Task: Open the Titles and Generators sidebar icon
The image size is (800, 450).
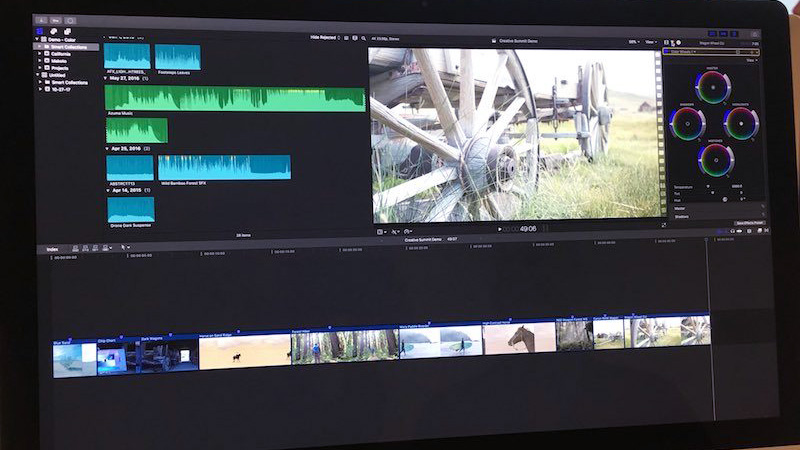Action: pos(66,31)
